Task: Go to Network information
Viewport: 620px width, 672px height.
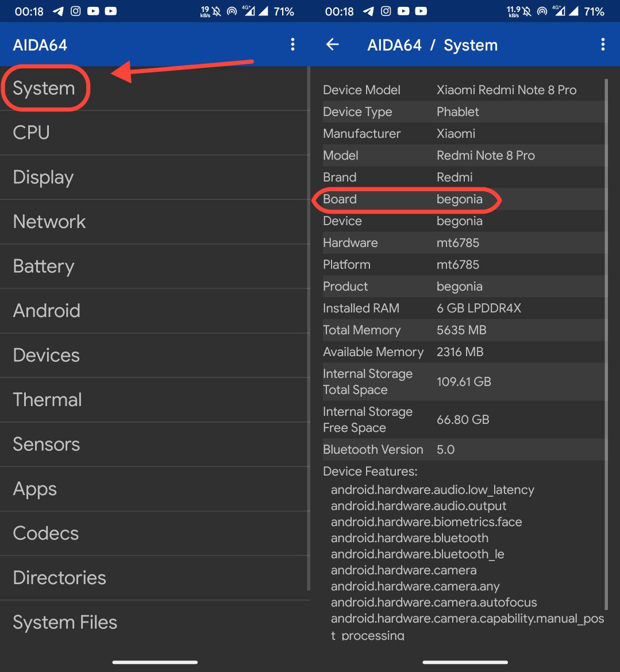Action: [x=49, y=222]
